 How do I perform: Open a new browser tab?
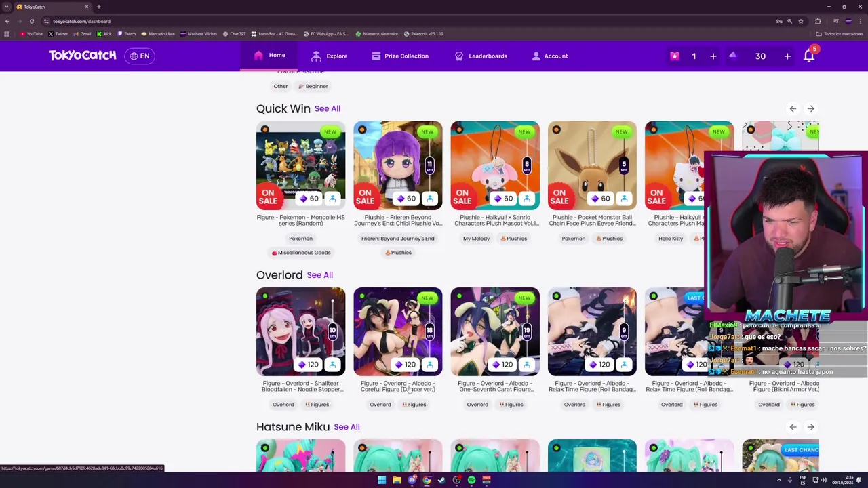click(99, 7)
